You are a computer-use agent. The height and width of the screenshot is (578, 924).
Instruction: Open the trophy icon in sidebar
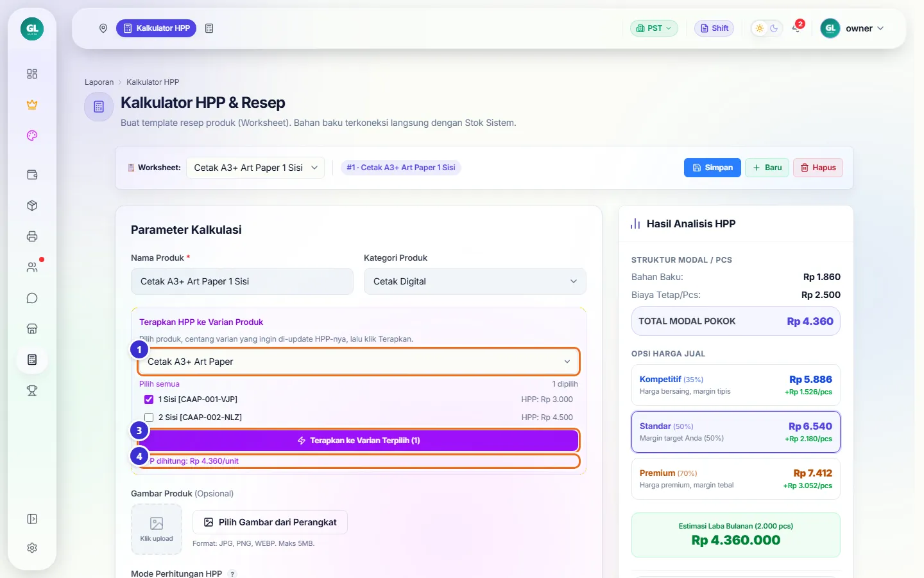tap(32, 390)
